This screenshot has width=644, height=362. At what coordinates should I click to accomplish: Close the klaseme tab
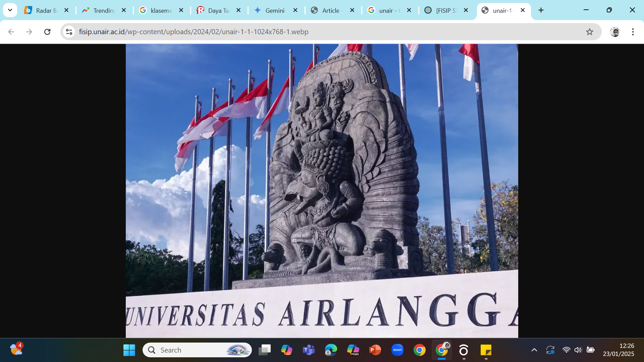(181, 10)
